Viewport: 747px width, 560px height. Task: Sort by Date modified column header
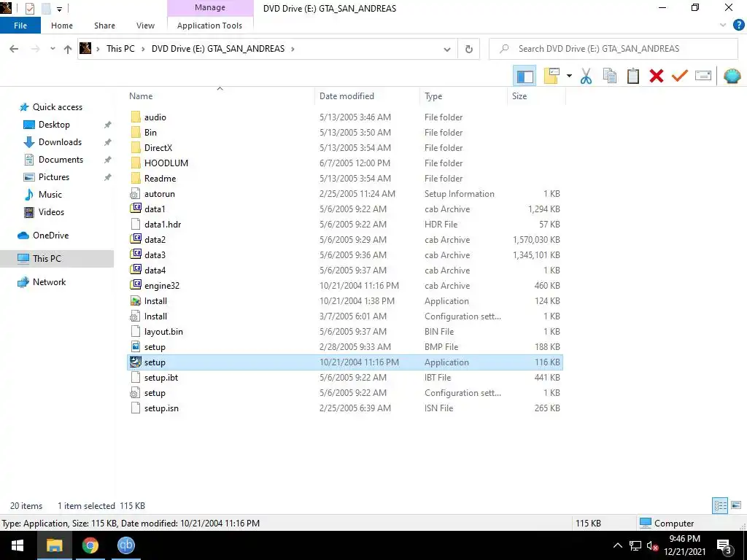click(x=347, y=96)
